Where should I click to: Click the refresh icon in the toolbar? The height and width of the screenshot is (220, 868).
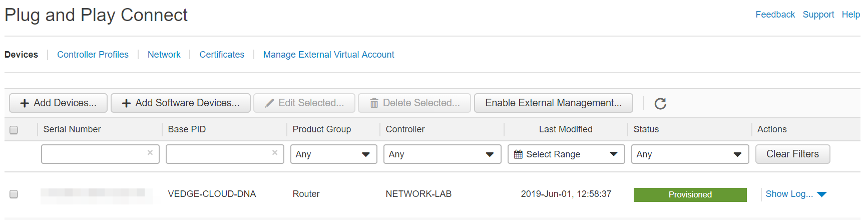[x=660, y=103]
